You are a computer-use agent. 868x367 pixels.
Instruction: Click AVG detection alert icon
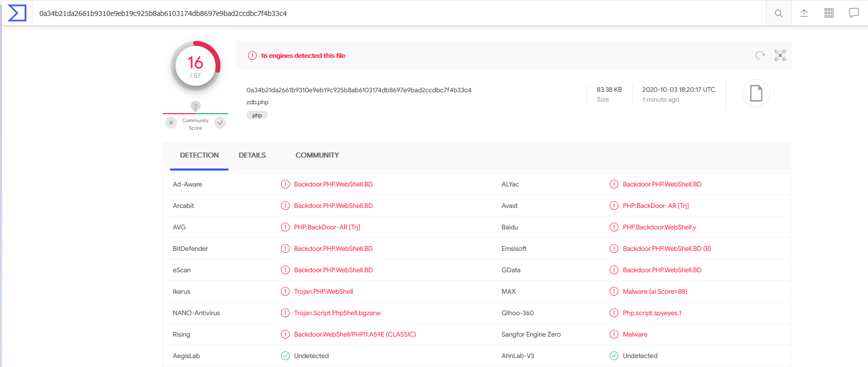(285, 227)
